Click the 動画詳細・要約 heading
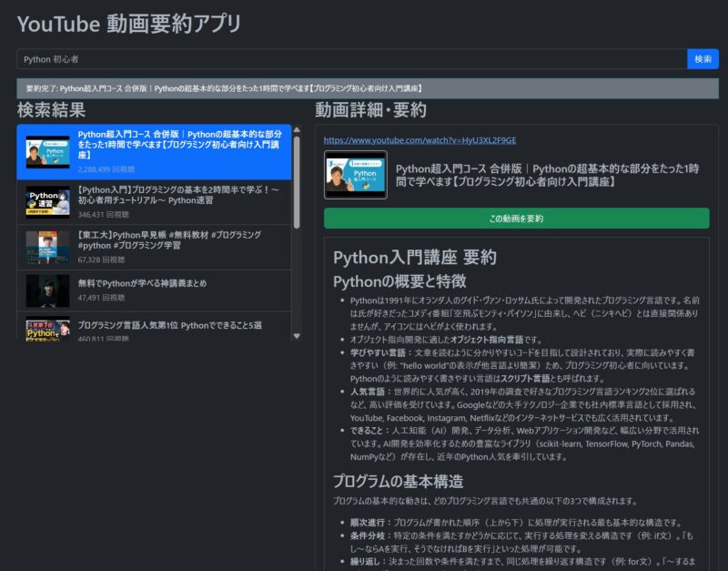 pyautogui.click(x=370, y=110)
